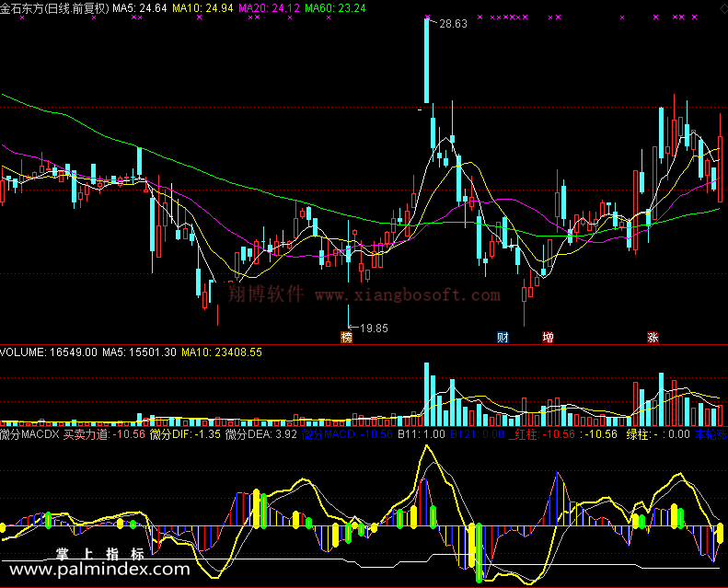Click the MA20: 24.12 label

[270, 8]
